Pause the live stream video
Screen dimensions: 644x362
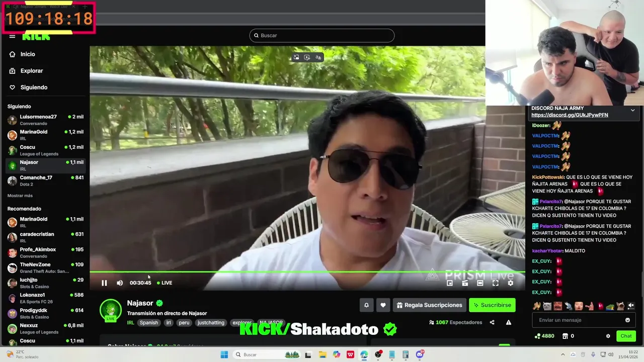104,283
